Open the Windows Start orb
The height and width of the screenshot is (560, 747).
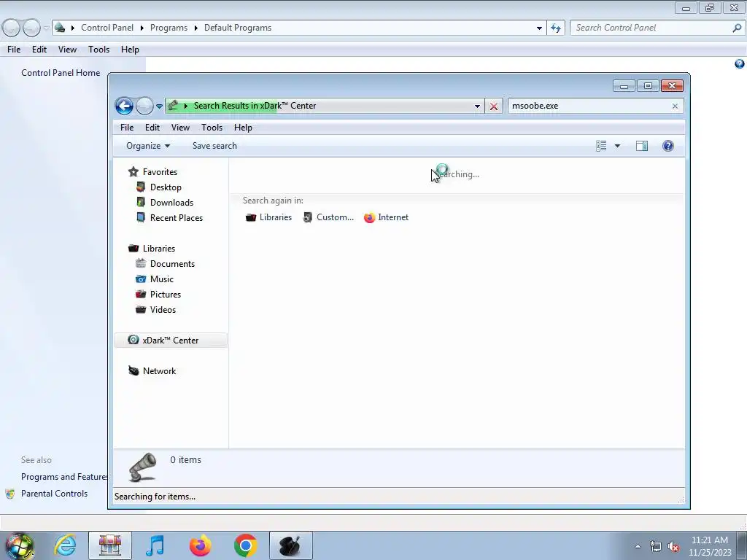[19, 546]
